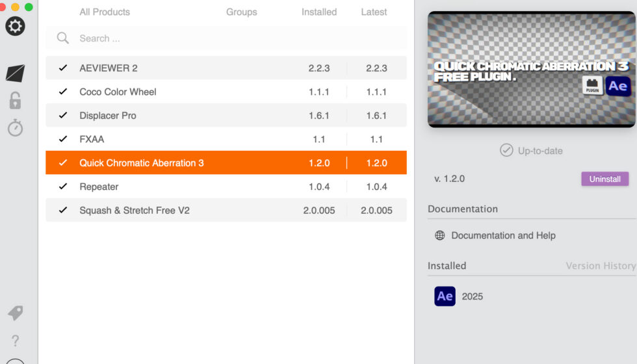Sort by the Installed column header
This screenshot has height=364, width=637.
(319, 12)
